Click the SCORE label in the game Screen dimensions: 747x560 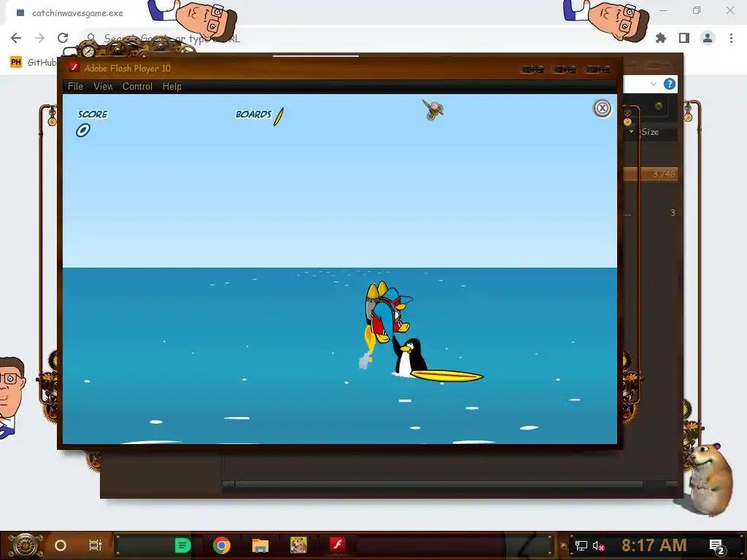pos(93,114)
